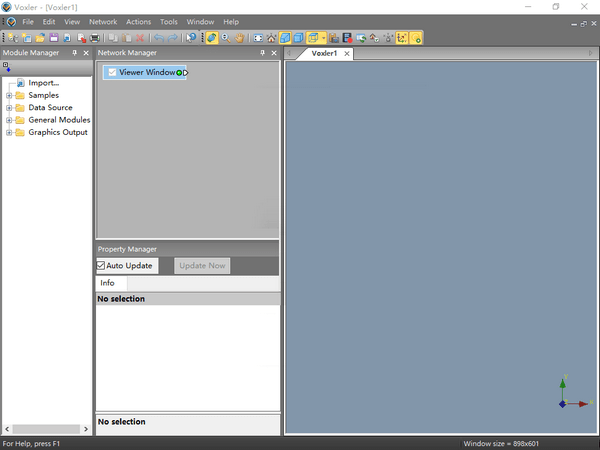Image resolution: width=600 pixels, height=450 pixels.
Task: Click the Copy icon in toolbar
Action: click(x=113, y=38)
